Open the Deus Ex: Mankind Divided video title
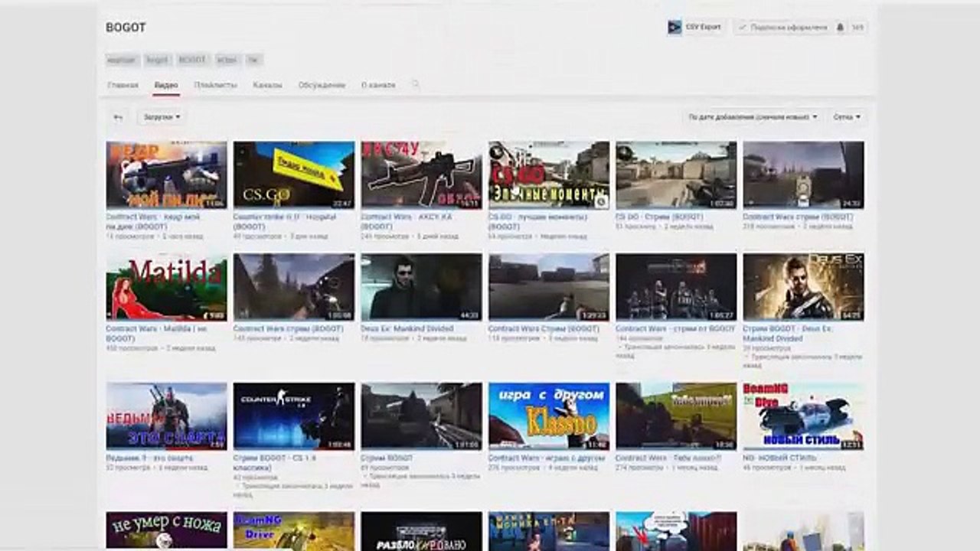Viewport: 980px width, 551px height. tap(407, 328)
